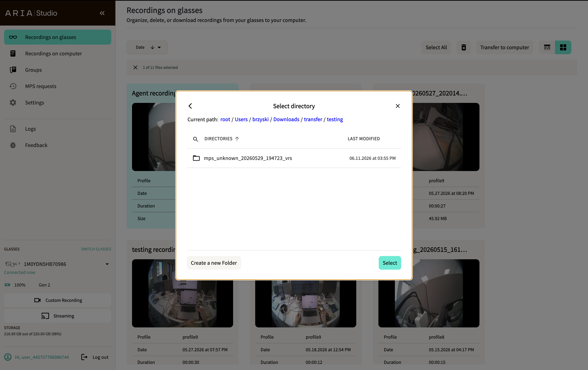588x370 pixels.
Task: Click the directory search magnifier icon
Action: point(195,139)
